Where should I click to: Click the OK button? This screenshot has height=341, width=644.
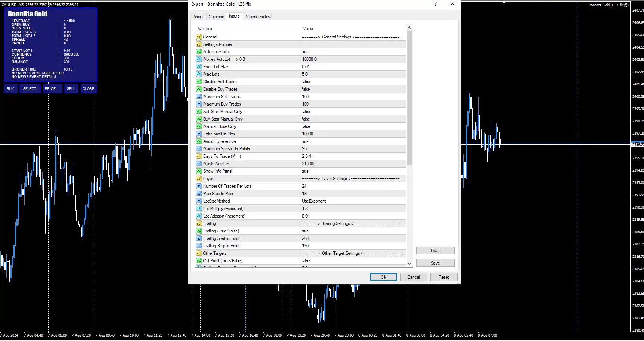383,277
